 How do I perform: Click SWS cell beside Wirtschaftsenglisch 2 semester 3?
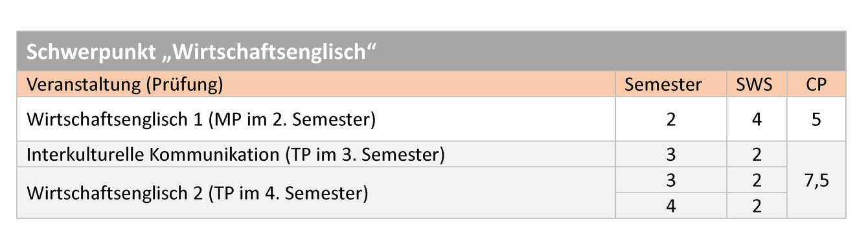pyautogui.click(x=756, y=180)
